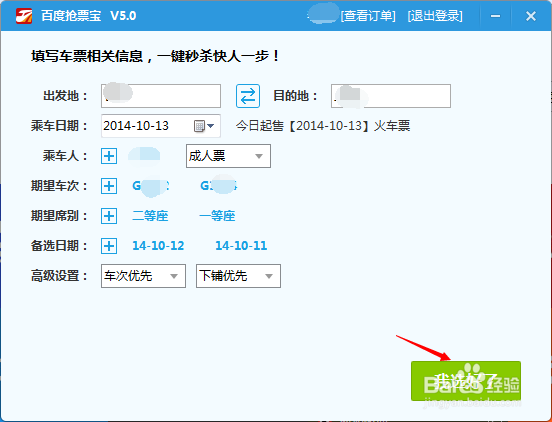Open the 下铺优先 berth preference dropdown
552x422 pixels.
[x=238, y=276]
